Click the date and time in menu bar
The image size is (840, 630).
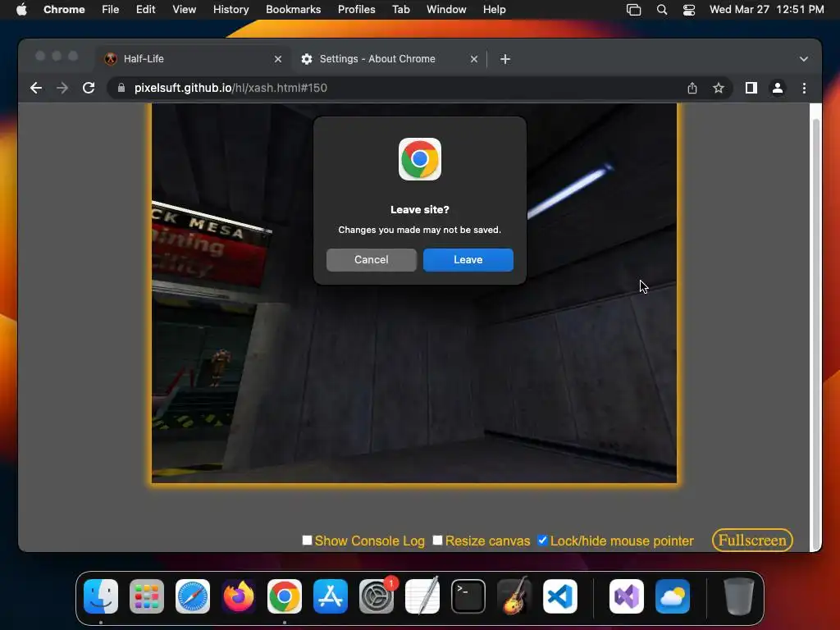coord(766,10)
